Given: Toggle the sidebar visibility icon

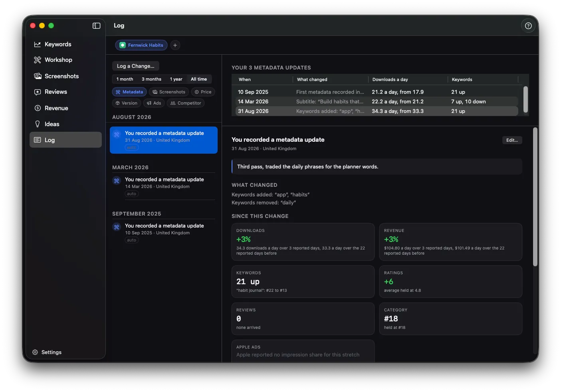Looking at the screenshot, I should 96,26.
